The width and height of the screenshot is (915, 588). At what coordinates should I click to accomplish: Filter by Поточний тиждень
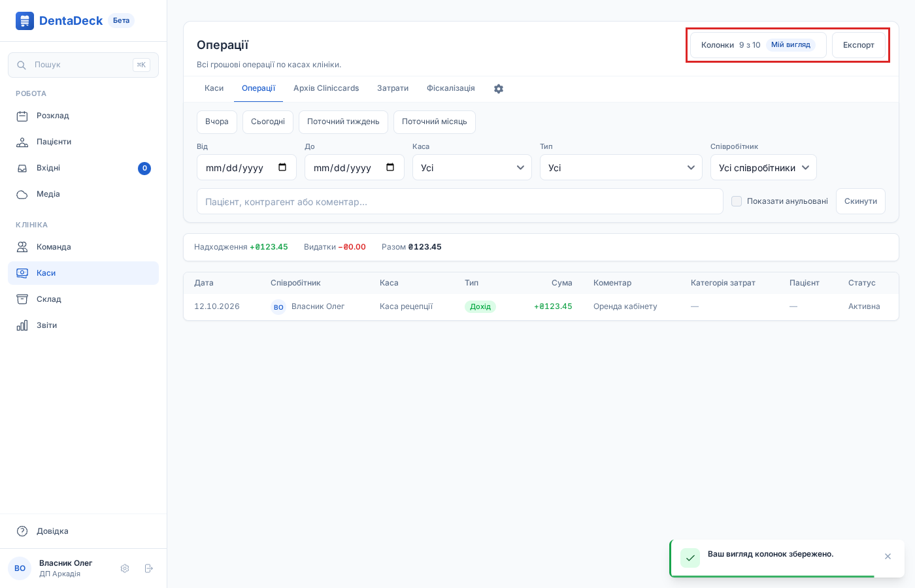click(343, 122)
